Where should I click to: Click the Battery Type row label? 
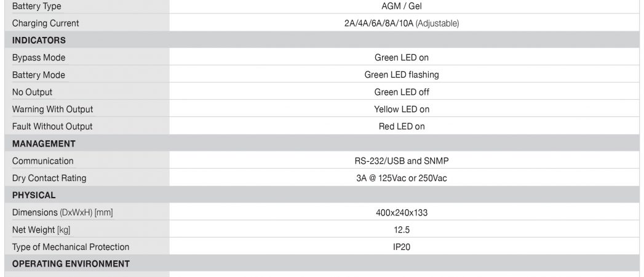pyautogui.click(x=36, y=7)
